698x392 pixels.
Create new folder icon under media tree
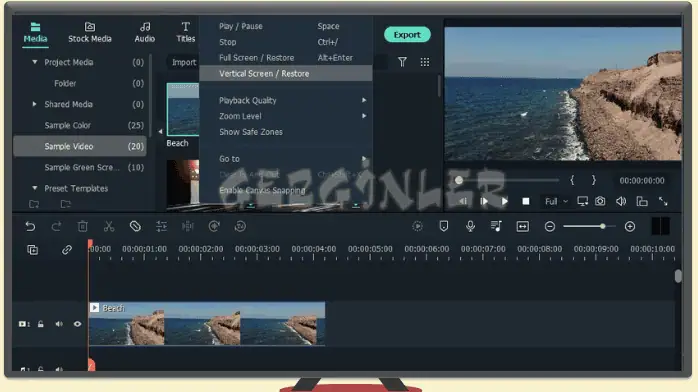pyautogui.click(x=34, y=204)
